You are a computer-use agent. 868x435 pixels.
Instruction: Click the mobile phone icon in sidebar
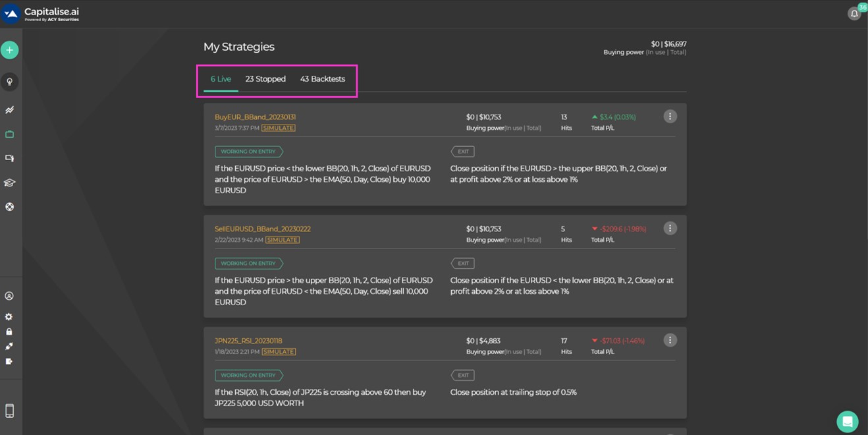[x=9, y=411]
